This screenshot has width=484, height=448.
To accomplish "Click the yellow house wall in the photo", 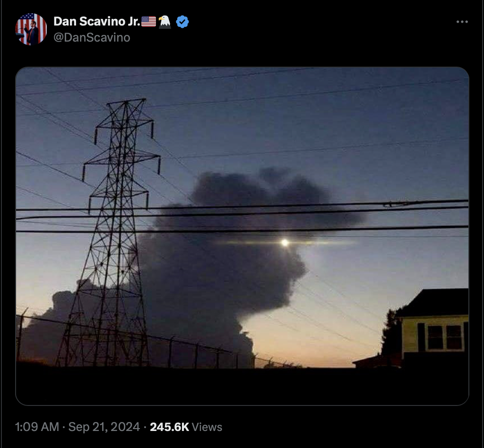I will pos(410,335).
